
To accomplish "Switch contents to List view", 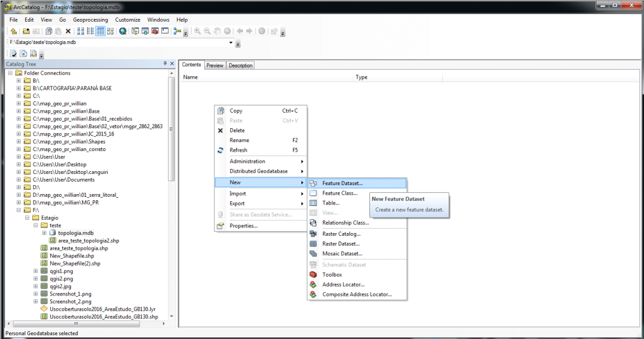I will coord(90,31).
